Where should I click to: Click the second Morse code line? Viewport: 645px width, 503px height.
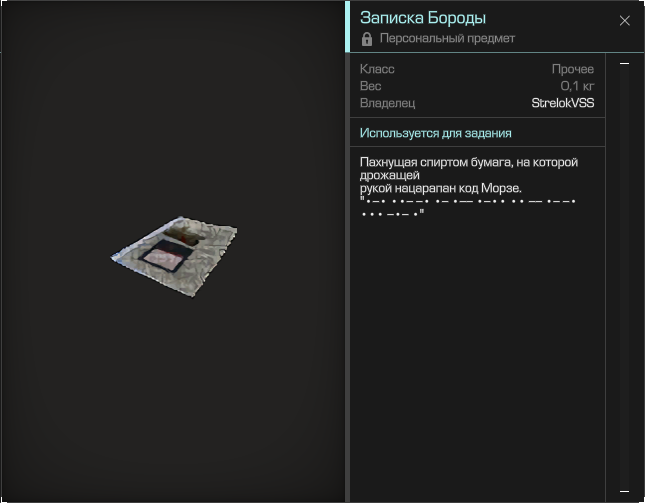pos(392,214)
